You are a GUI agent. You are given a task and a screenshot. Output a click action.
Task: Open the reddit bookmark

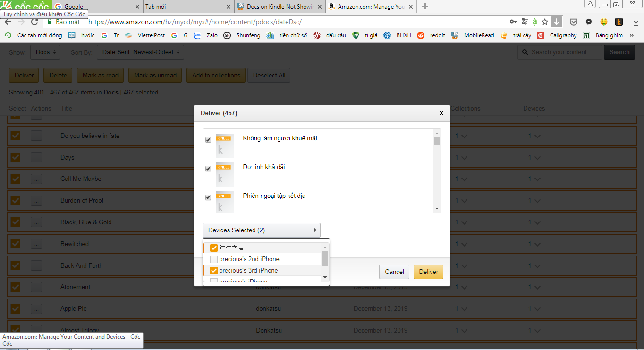tap(431, 35)
